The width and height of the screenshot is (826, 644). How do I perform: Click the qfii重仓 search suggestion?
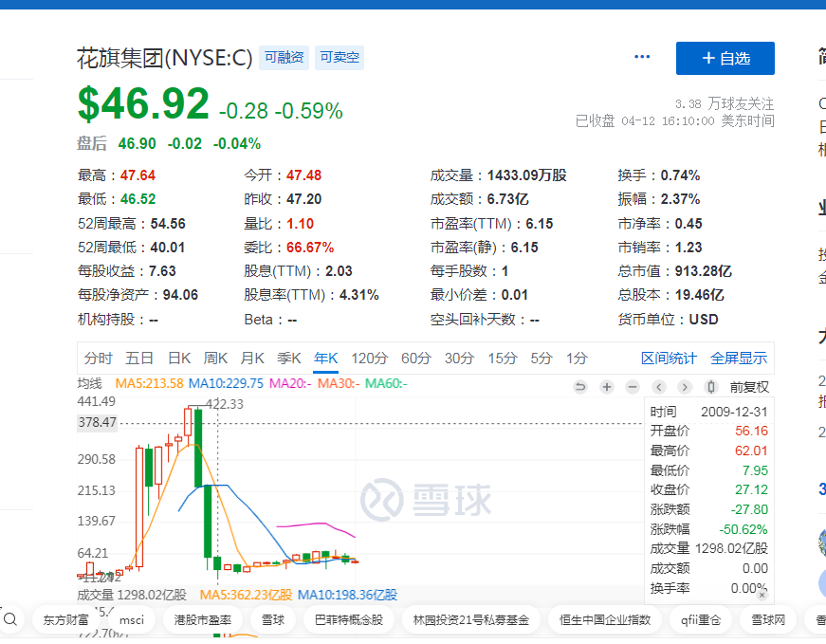pos(700,619)
